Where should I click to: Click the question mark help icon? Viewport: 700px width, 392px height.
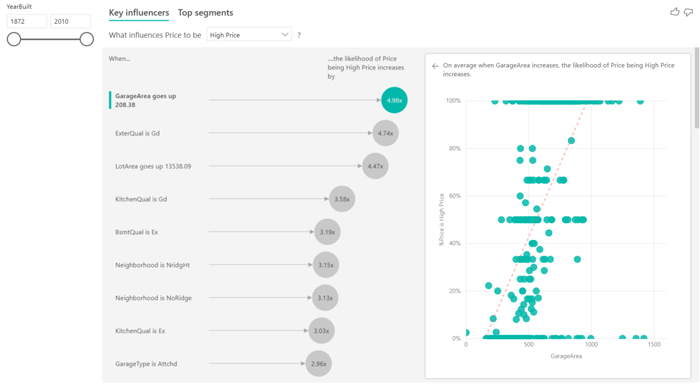tap(299, 35)
